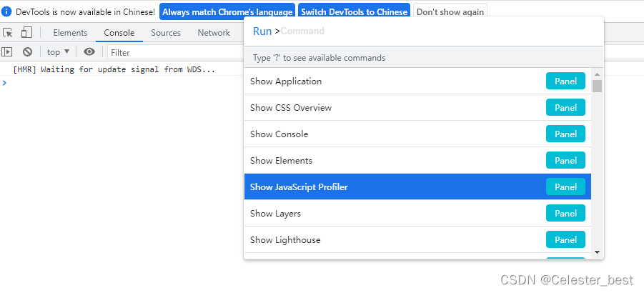Click the scrollbar down arrow in the command list

point(597,252)
